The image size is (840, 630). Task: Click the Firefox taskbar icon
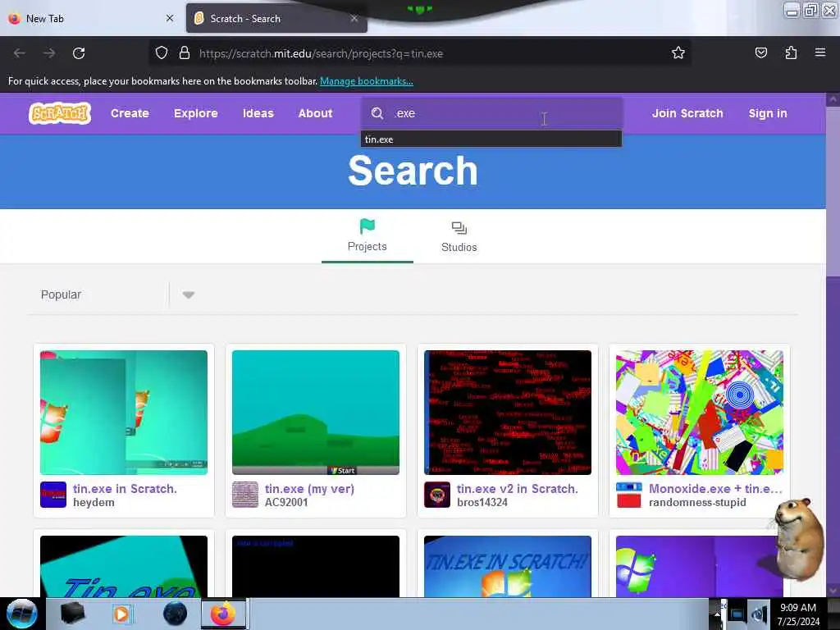[x=223, y=614]
